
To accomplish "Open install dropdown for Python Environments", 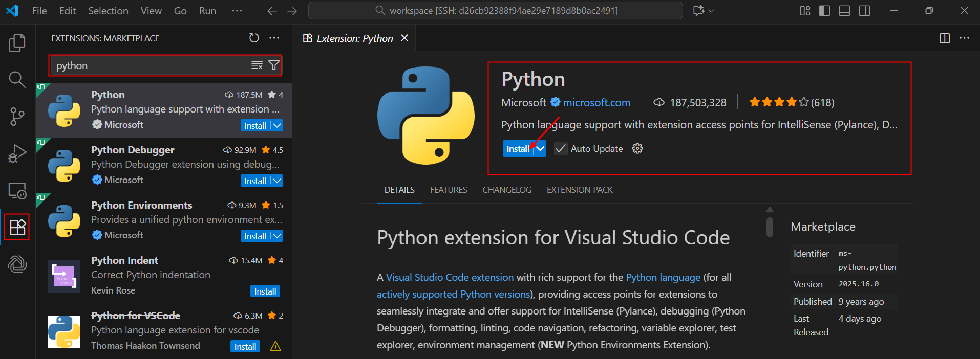I will point(277,236).
